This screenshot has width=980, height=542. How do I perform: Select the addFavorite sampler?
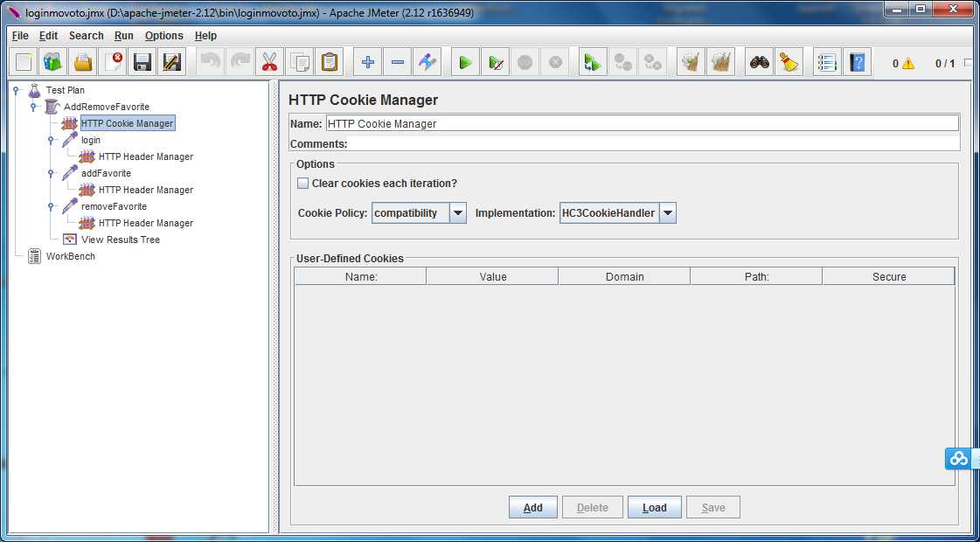107,173
